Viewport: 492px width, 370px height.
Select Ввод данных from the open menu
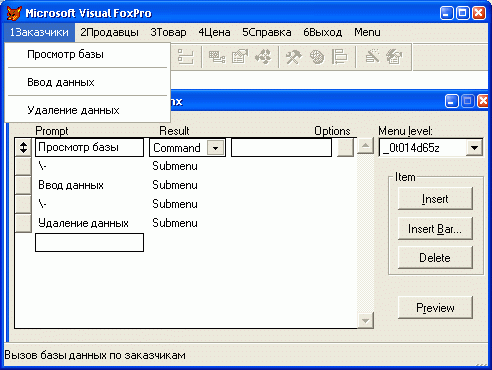61,82
